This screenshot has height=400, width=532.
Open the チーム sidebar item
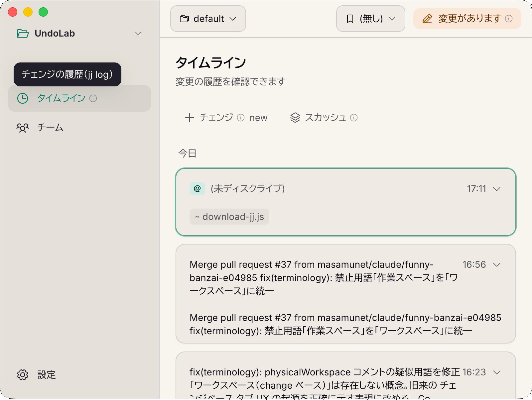click(x=79, y=128)
